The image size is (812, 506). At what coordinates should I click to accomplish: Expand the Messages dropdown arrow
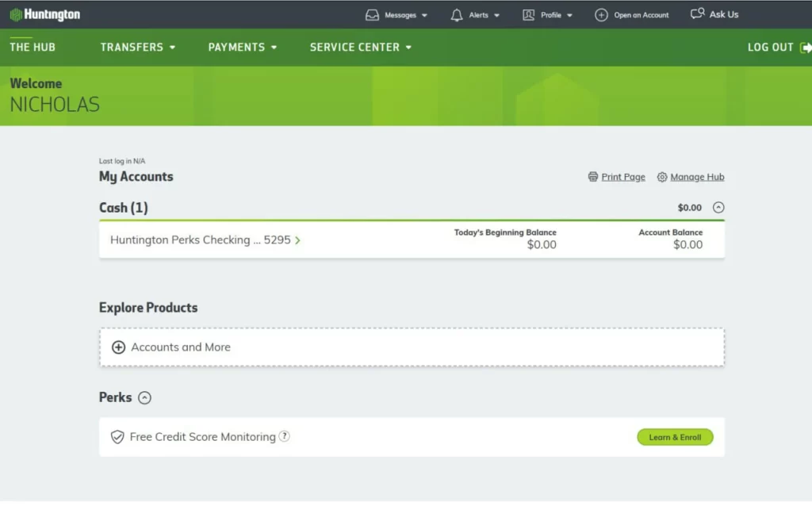point(424,16)
